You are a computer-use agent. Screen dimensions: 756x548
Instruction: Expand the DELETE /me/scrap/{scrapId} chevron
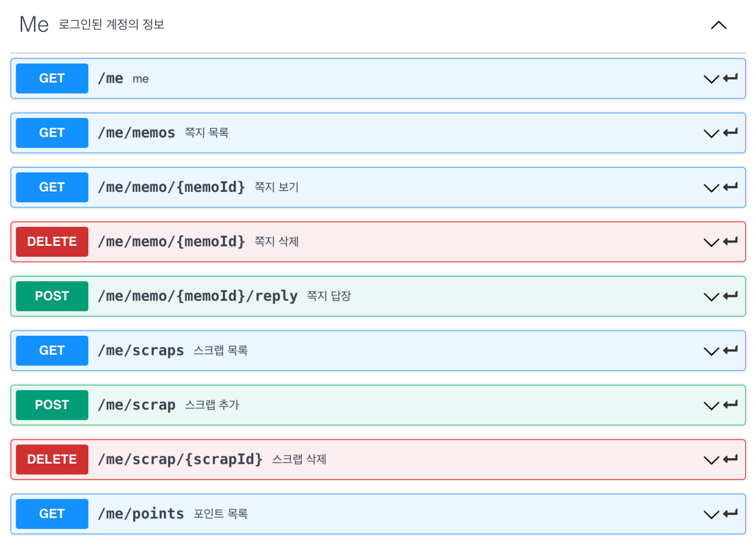(x=711, y=460)
